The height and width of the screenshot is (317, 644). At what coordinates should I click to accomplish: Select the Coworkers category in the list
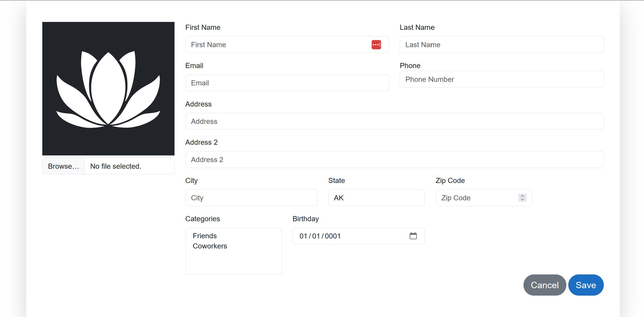click(x=209, y=246)
